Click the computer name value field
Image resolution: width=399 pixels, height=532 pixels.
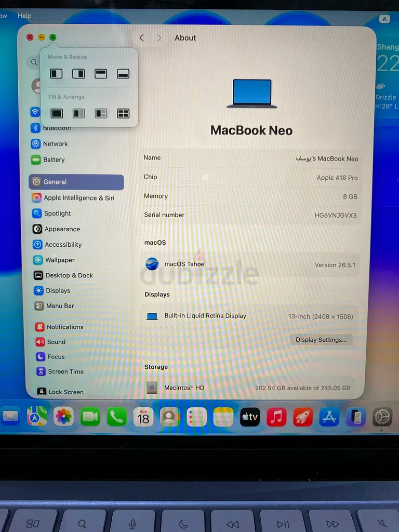(327, 158)
